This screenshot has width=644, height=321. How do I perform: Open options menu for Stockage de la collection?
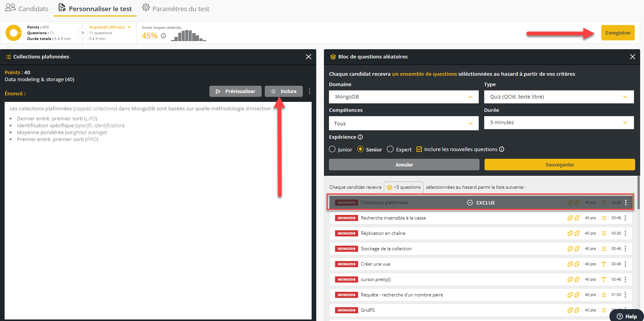[x=626, y=249]
